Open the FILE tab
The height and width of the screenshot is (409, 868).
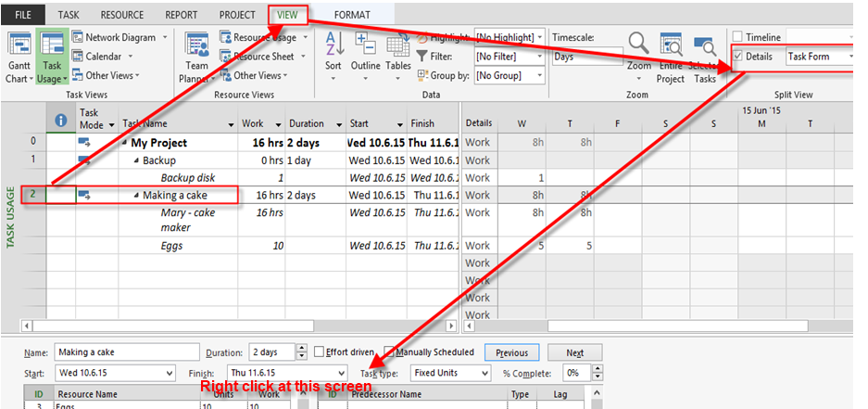[x=23, y=15]
